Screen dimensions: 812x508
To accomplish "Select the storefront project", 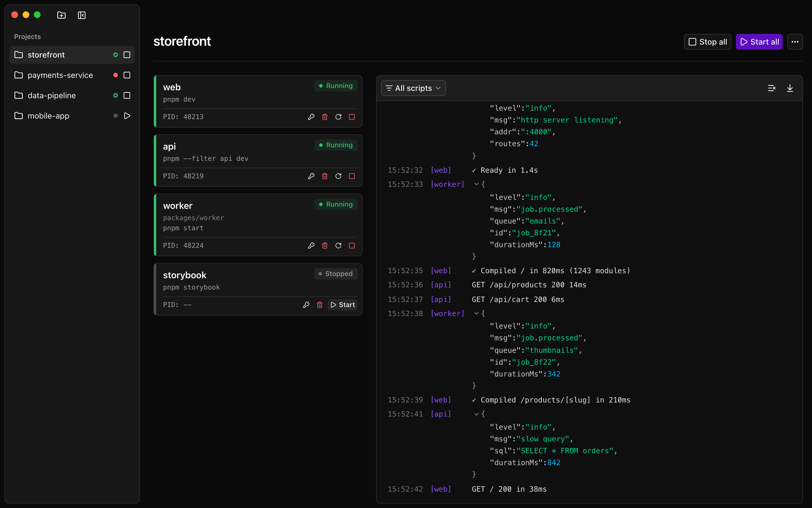I will tap(72, 55).
